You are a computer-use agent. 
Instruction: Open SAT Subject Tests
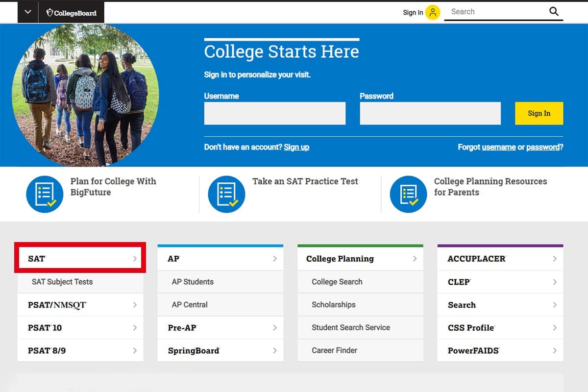80,282
